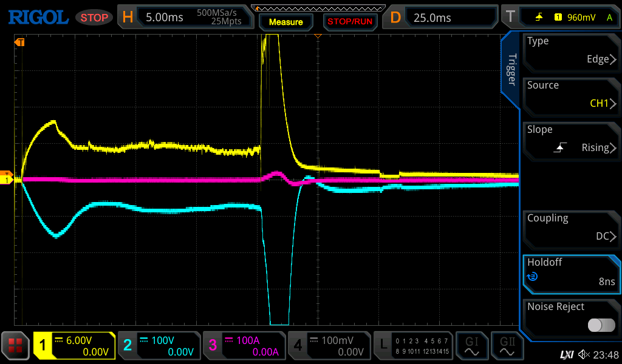Open the trigger Source CH1 selector
622x364 pixels.
[571, 95]
